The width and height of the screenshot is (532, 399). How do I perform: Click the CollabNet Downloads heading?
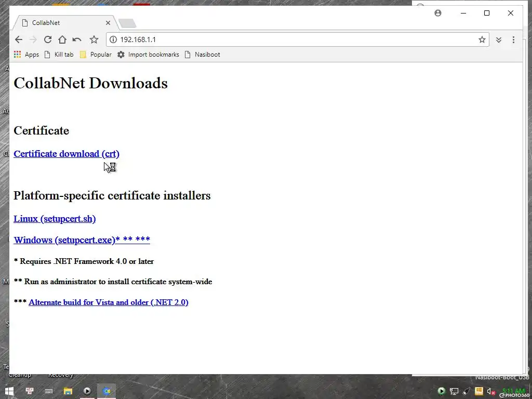[90, 83]
